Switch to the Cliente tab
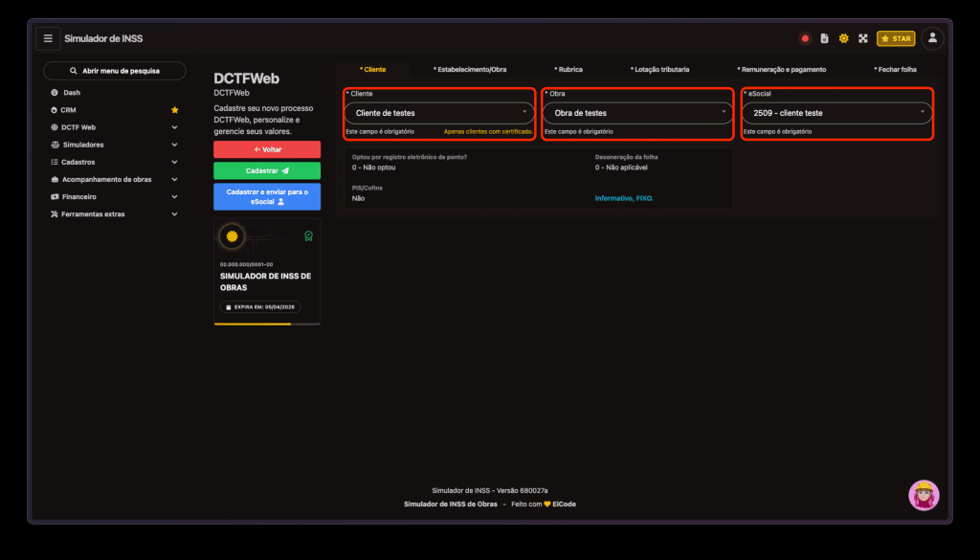This screenshot has width=980, height=560. (x=373, y=69)
